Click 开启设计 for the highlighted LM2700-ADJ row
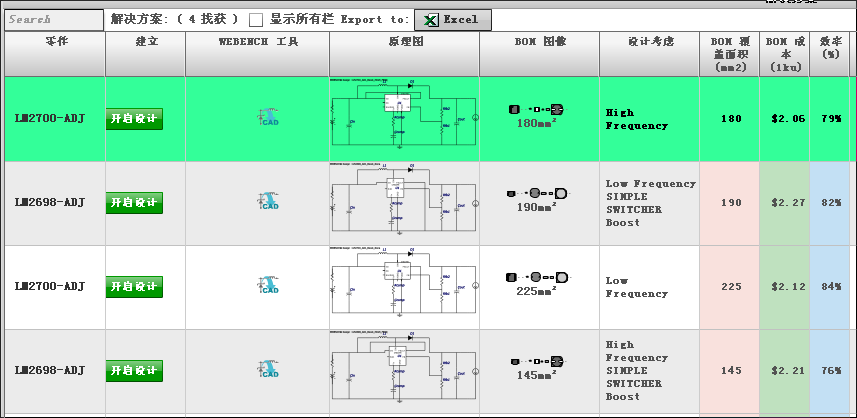Image resolution: width=857 pixels, height=418 pixels. (x=134, y=119)
